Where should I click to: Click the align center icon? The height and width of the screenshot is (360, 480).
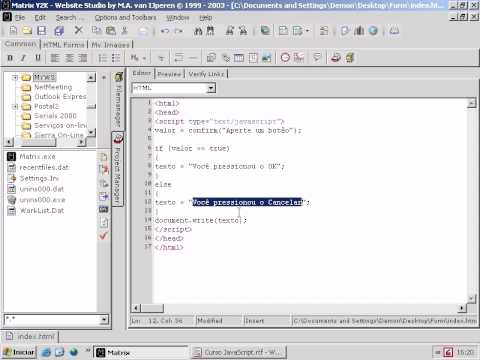tap(69, 58)
